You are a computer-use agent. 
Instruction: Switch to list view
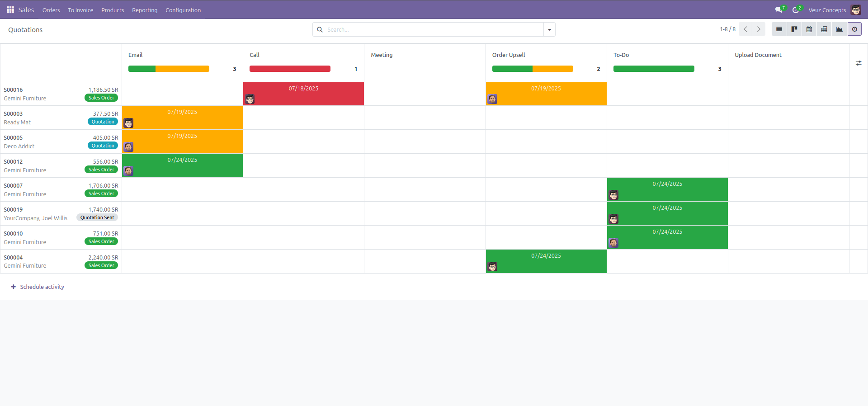(779, 29)
